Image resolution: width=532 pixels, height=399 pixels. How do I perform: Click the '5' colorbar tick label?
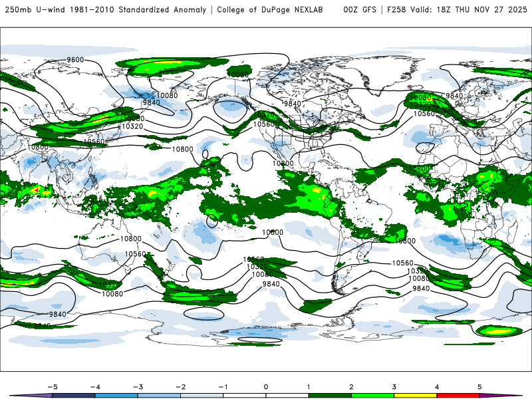pos(479,387)
